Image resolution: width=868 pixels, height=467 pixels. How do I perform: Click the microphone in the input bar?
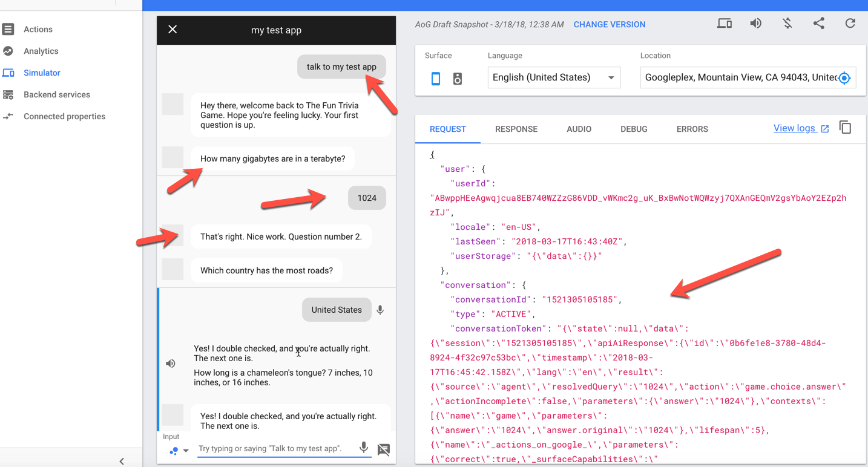pos(363,448)
